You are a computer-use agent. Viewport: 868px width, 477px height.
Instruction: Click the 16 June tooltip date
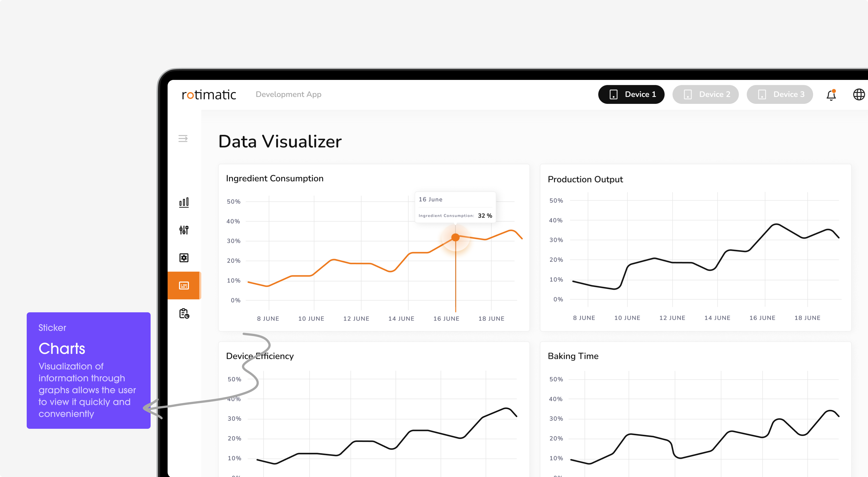[x=431, y=199]
